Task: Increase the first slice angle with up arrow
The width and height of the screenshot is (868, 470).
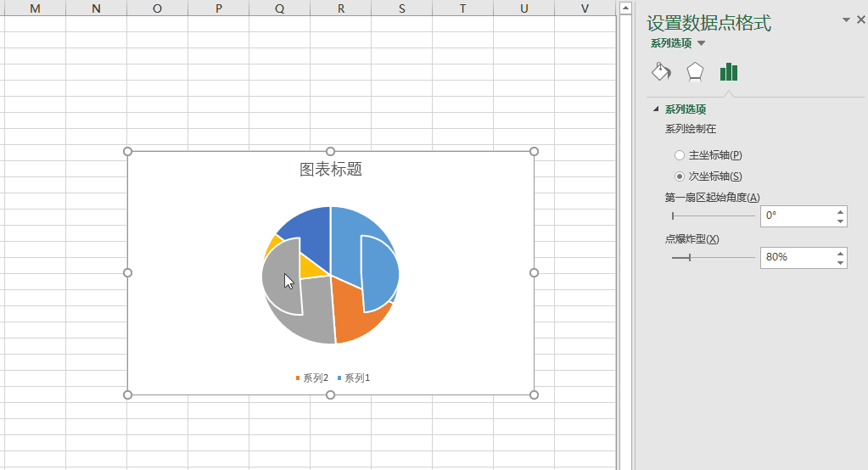Action: tap(840, 211)
